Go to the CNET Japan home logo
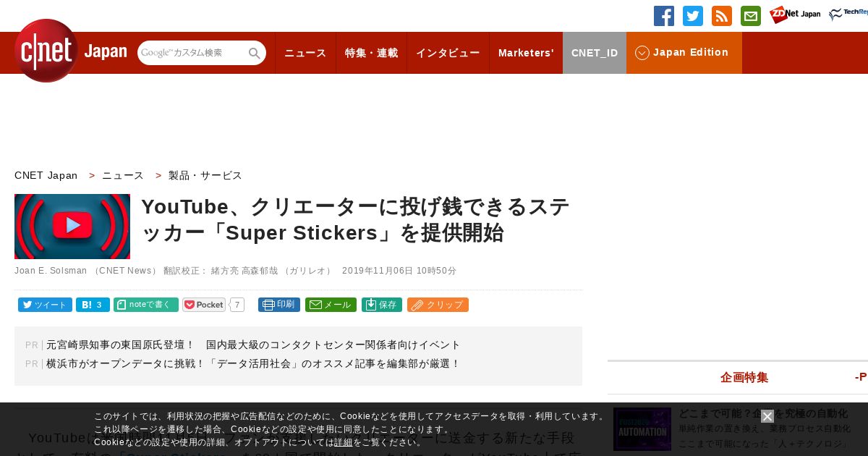 pos(71,51)
